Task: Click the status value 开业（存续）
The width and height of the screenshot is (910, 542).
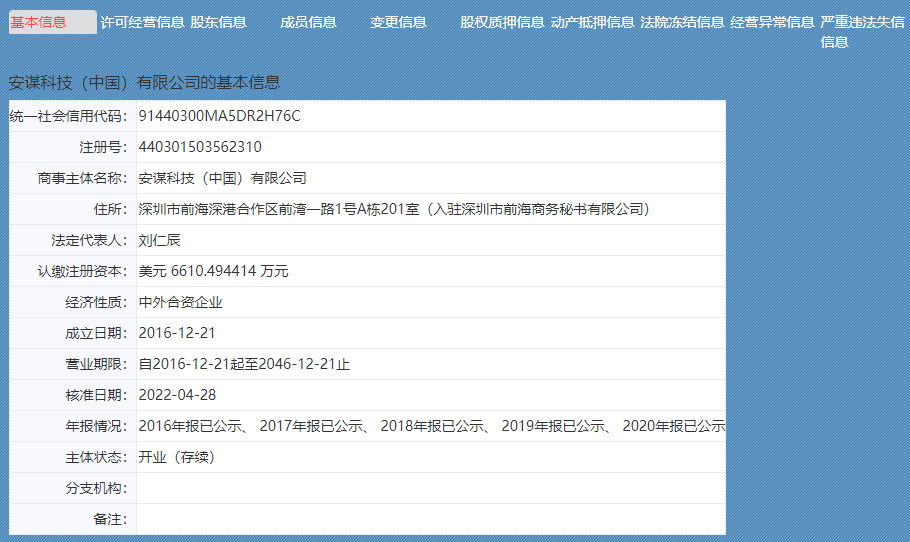Action: pos(177,457)
